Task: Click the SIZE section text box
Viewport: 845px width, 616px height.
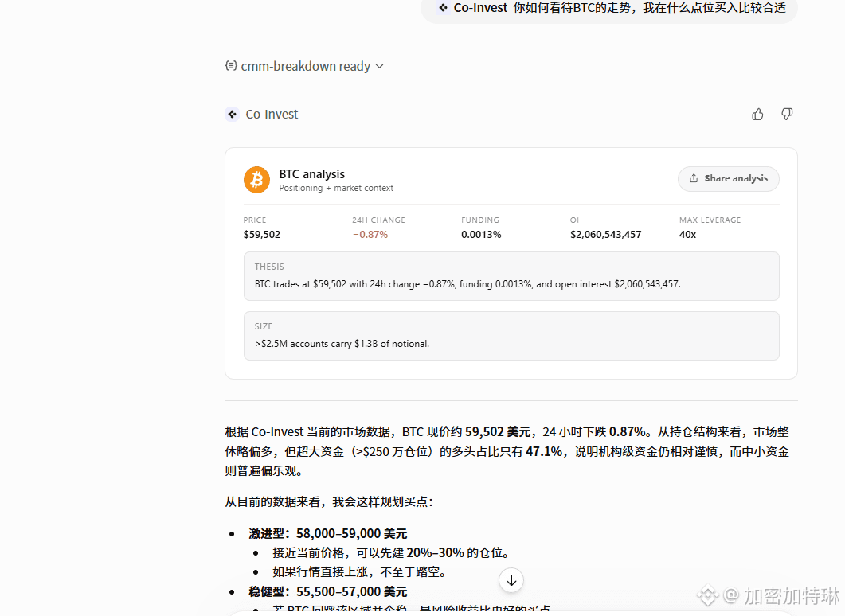Action: (x=511, y=336)
